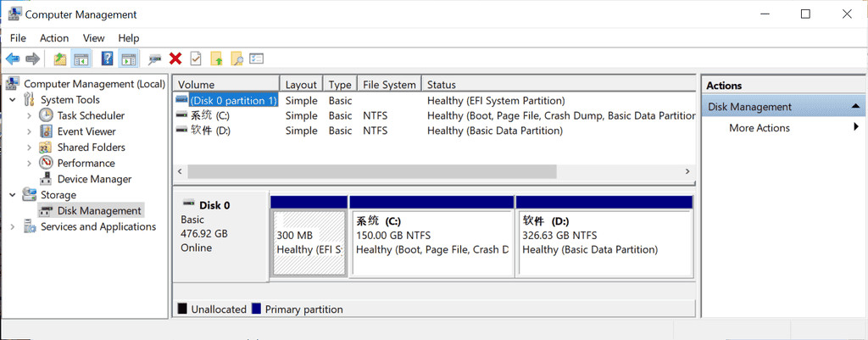The height and width of the screenshot is (340, 868).
Task: Select Event Viewer in the tree
Action: click(86, 131)
